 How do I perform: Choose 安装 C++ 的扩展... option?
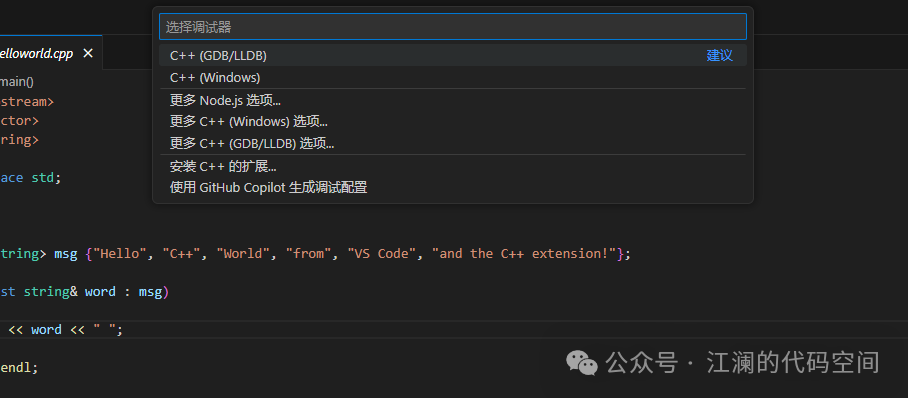(x=453, y=167)
